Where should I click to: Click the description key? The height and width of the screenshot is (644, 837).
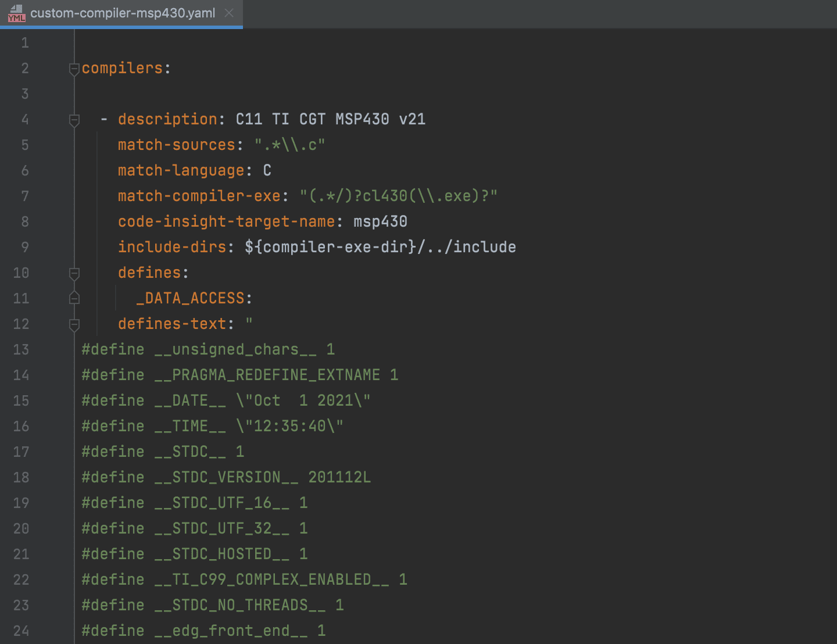(x=167, y=119)
